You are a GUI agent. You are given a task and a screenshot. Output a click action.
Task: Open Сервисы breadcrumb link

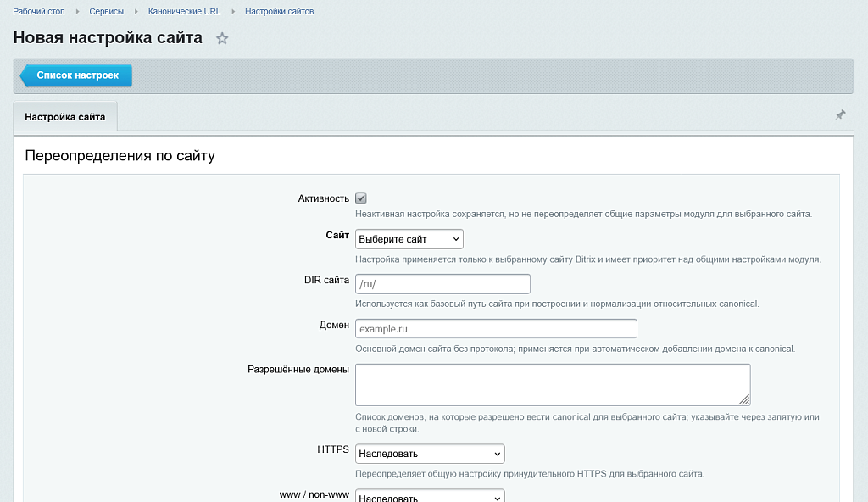(x=106, y=12)
